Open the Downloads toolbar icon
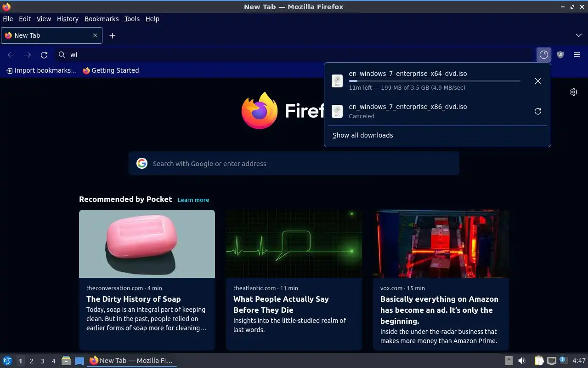Image resolution: width=588 pixels, height=368 pixels. (x=544, y=55)
